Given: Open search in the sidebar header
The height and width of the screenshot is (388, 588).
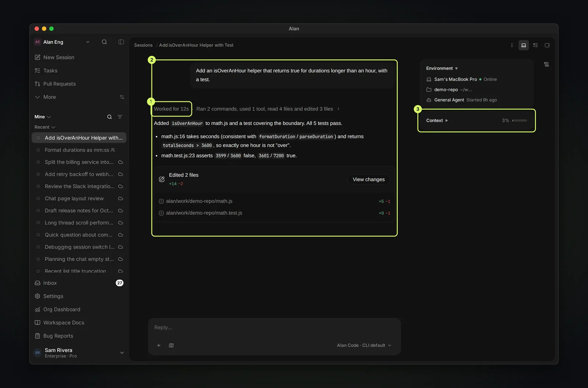Looking at the screenshot, I should [104, 42].
